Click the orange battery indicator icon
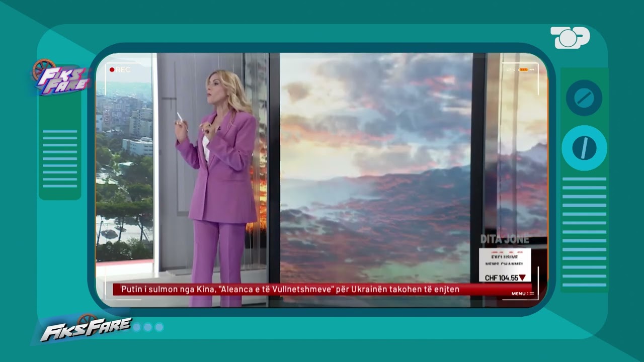644x362 pixels. pos(523,69)
